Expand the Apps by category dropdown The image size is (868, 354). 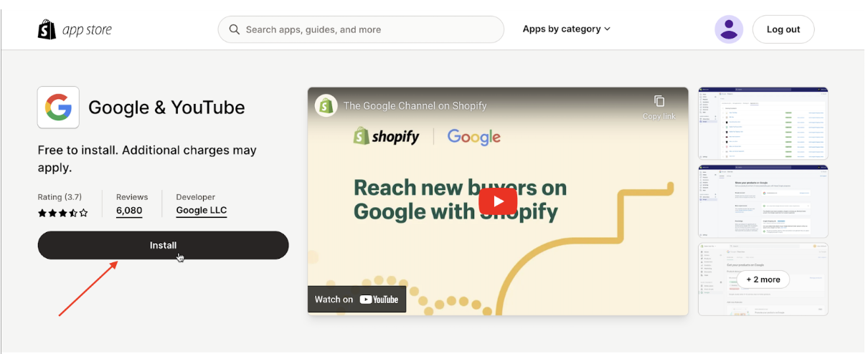click(566, 29)
